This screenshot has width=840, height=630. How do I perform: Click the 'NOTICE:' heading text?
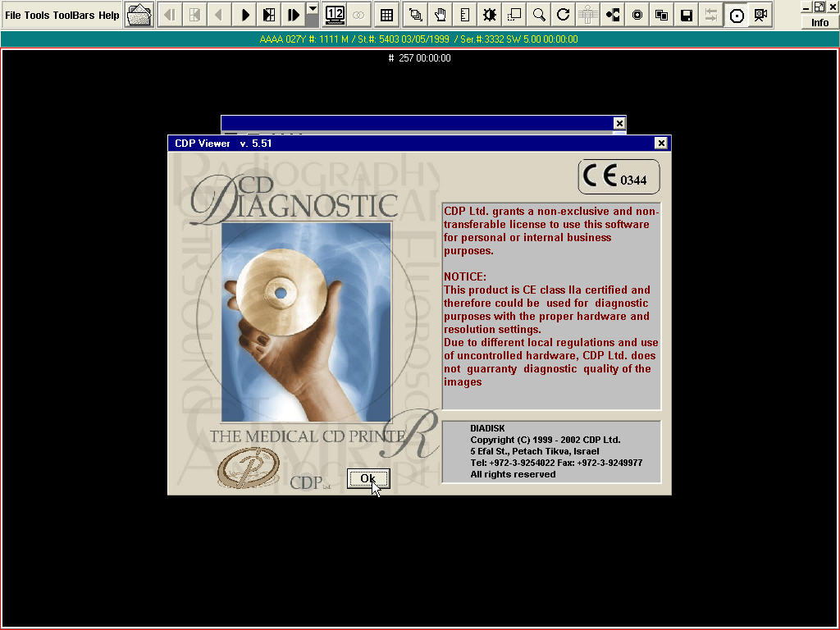[465, 276]
